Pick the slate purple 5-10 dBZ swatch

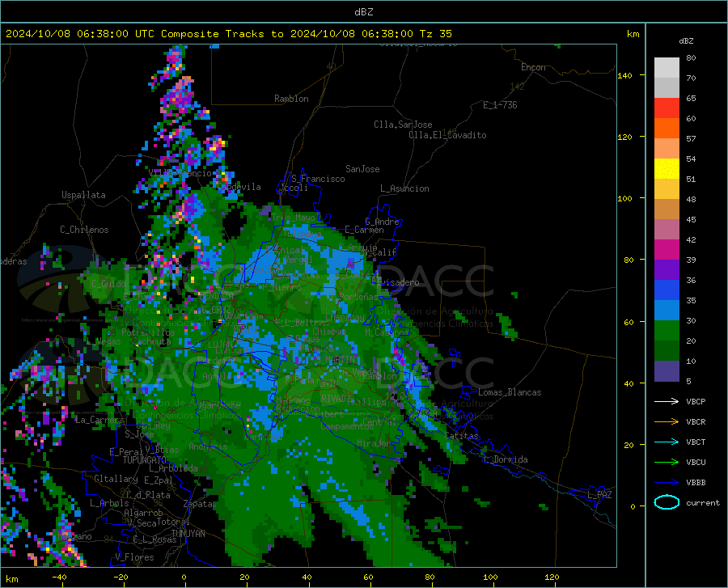click(667, 371)
